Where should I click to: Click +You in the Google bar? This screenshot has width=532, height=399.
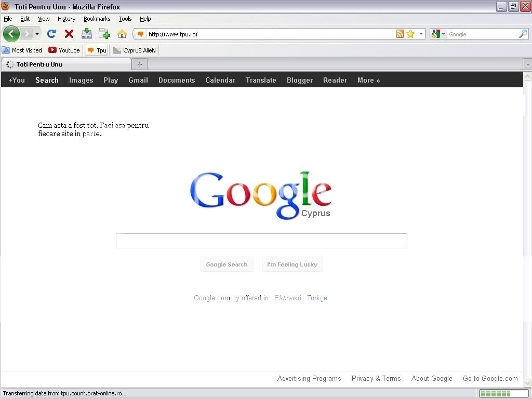[x=17, y=80]
